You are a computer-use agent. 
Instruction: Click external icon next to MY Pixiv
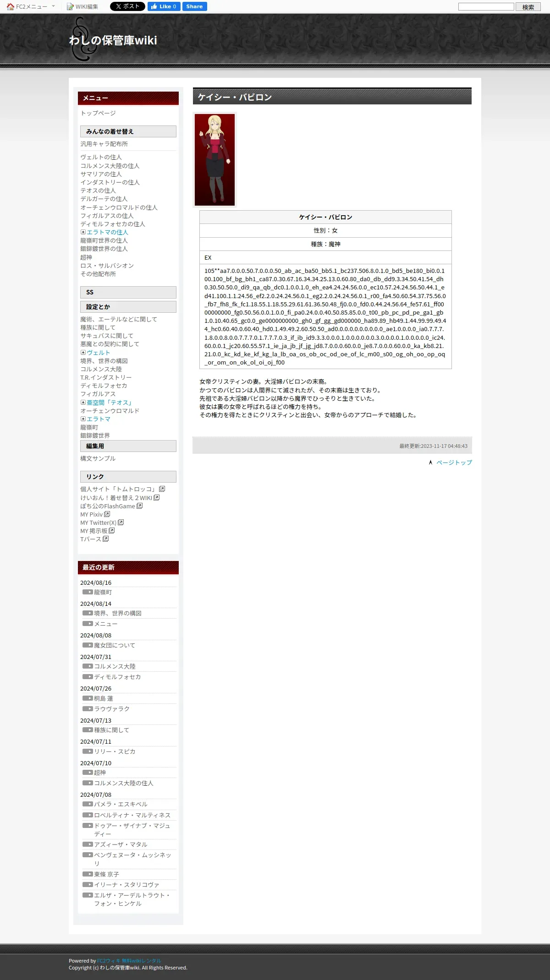107,514
